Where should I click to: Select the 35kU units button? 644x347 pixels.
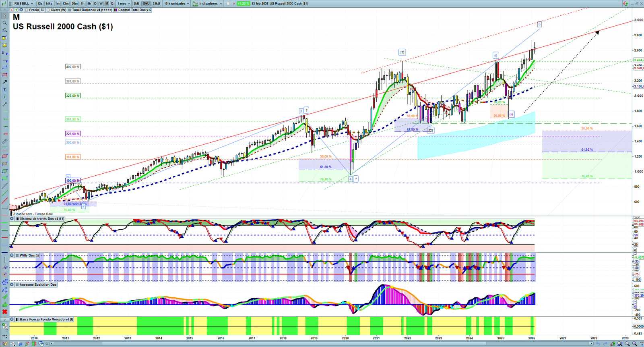(x=156, y=4)
